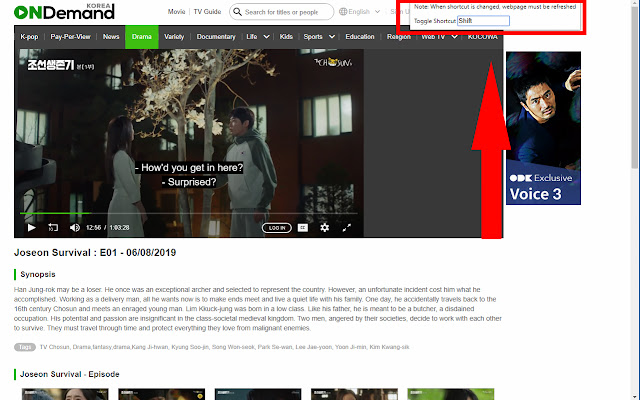The width and height of the screenshot is (640, 400).
Task: Play the video
Action: (31, 227)
